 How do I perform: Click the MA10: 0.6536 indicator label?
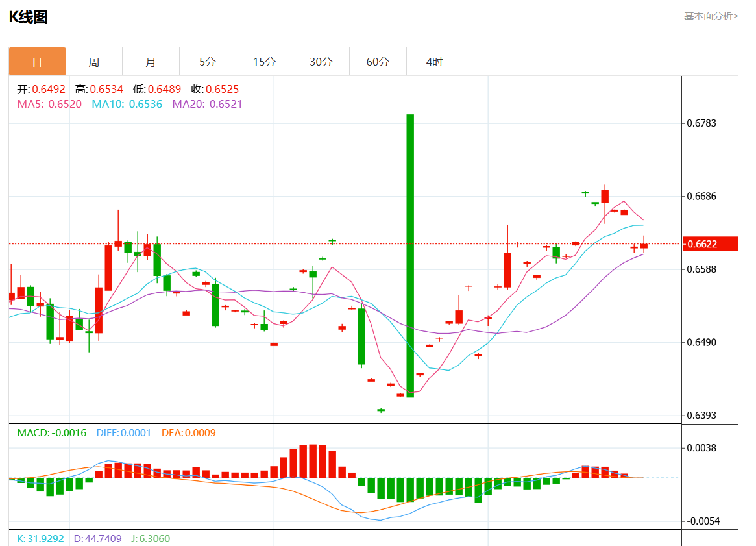[x=127, y=104]
